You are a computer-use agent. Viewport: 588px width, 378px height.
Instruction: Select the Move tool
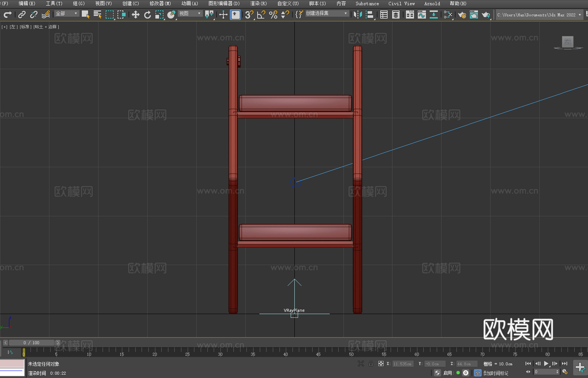(135, 14)
